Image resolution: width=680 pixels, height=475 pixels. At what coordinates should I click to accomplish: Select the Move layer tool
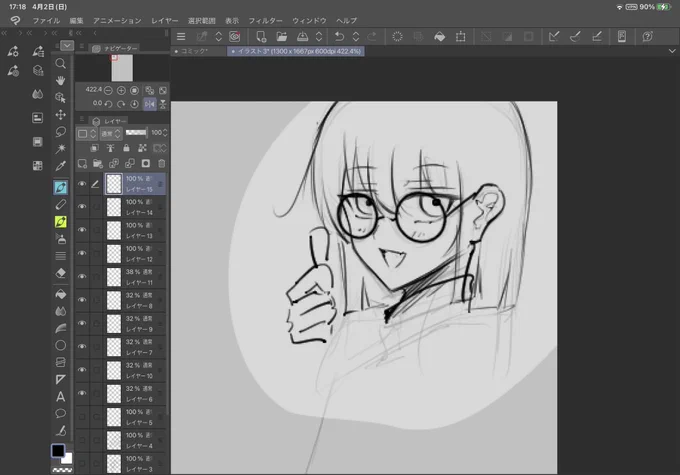tap(61, 115)
